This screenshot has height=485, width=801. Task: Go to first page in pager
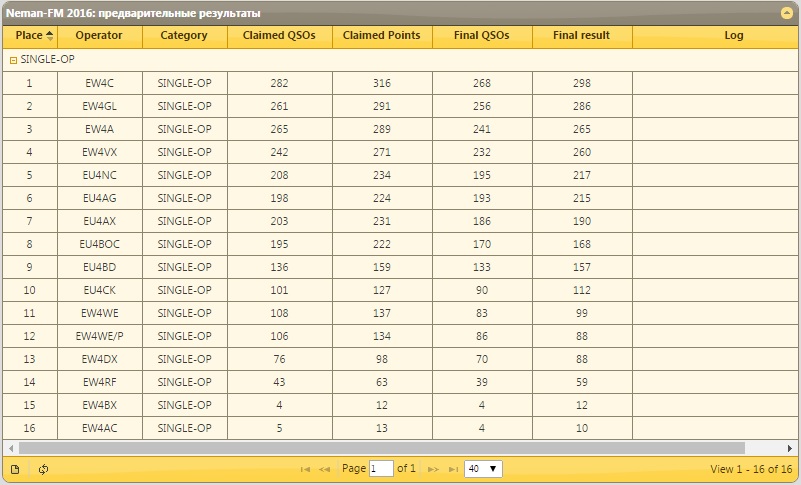point(305,469)
